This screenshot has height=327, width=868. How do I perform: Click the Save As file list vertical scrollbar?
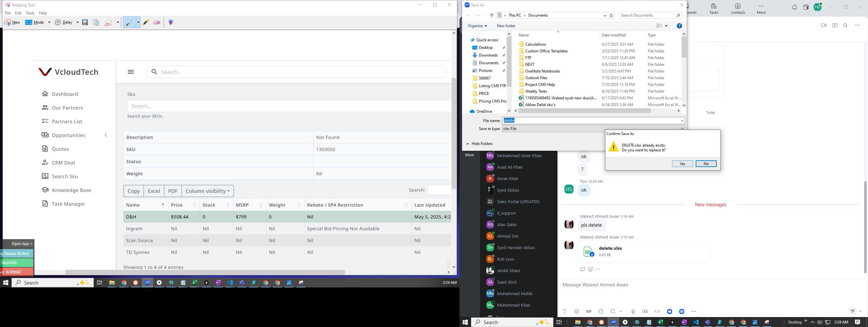point(684,47)
